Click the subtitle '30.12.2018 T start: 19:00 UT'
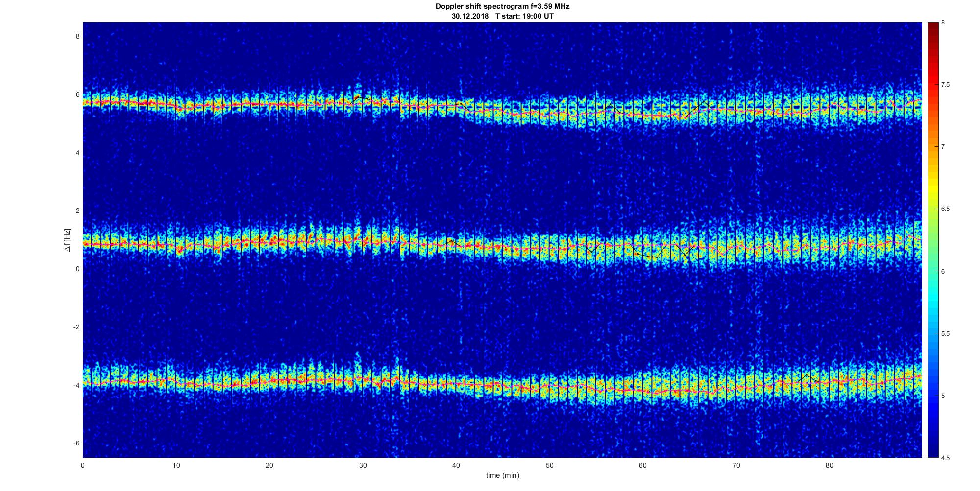The height and width of the screenshot is (491, 980). point(503,16)
